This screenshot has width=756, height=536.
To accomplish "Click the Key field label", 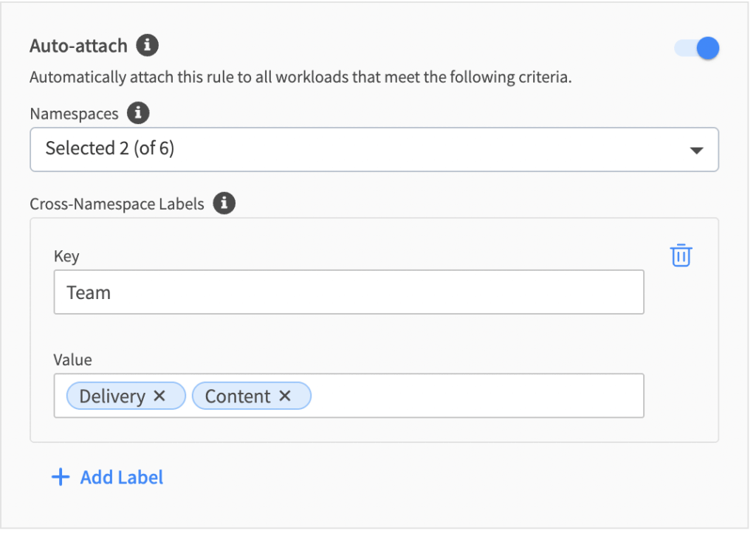I will point(66,256).
